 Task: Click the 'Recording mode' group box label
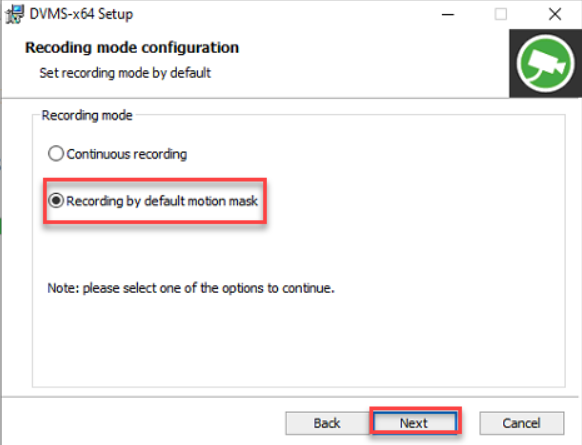click(87, 115)
